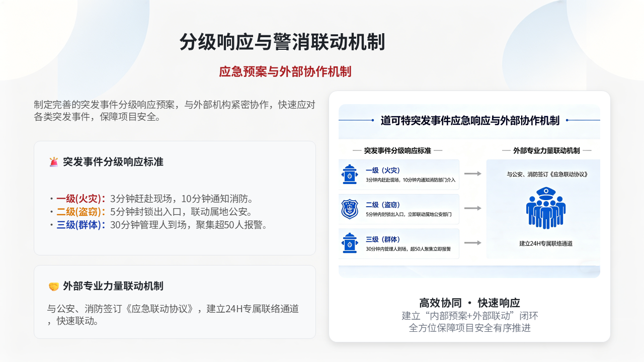644x362 pixels.
Task: Click the line 全方位保障项目安全有序推进
Action: click(470, 328)
